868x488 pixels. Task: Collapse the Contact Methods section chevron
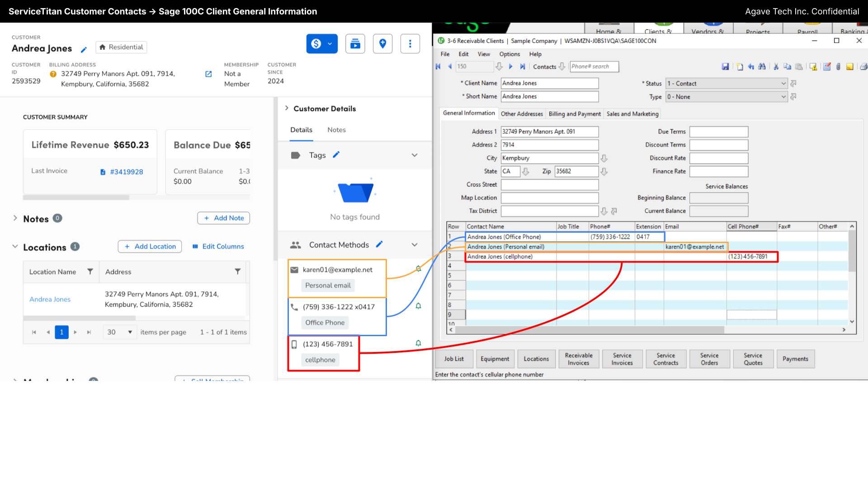(x=415, y=244)
